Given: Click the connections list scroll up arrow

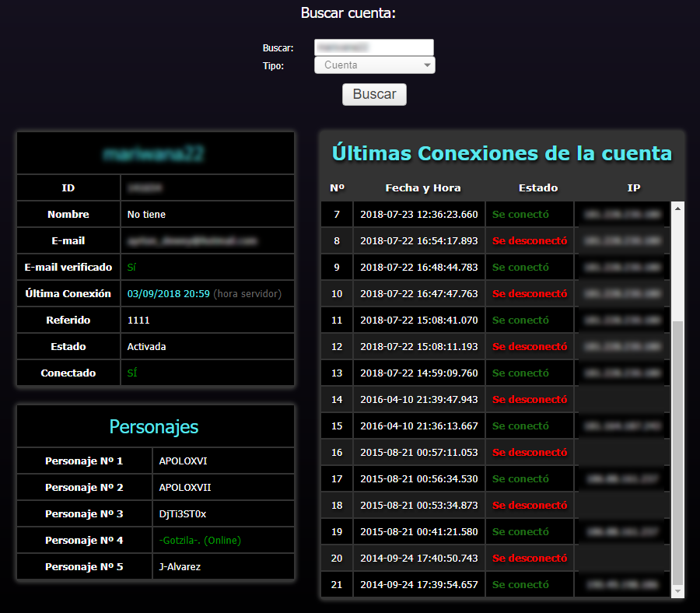Looking at the screenshot, I should pyautogui.click(x=677, y=208).
